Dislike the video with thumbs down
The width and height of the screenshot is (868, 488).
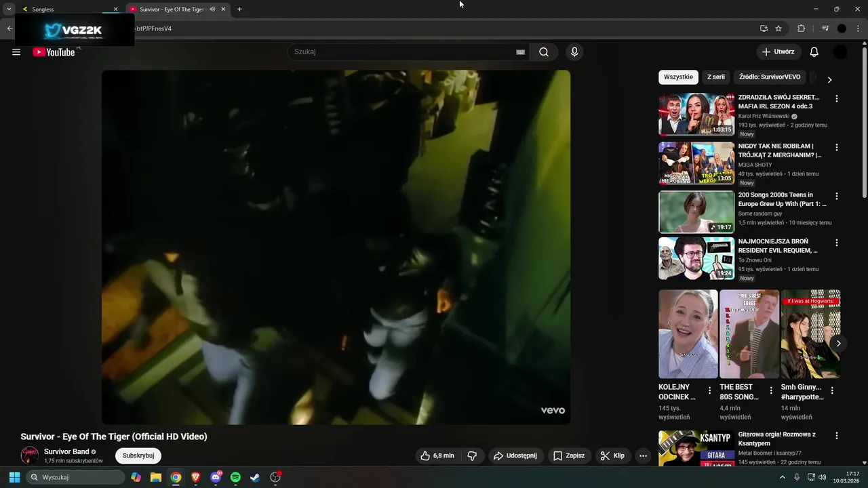(473, 456)
